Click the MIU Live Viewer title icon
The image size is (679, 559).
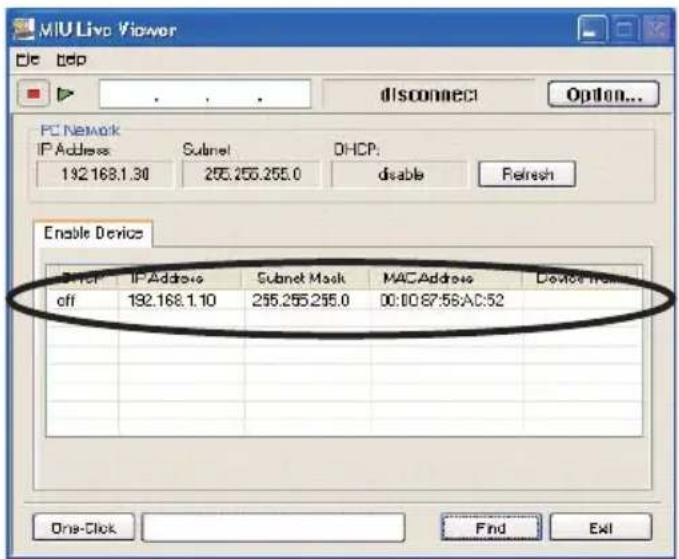[x=24, y=29]
